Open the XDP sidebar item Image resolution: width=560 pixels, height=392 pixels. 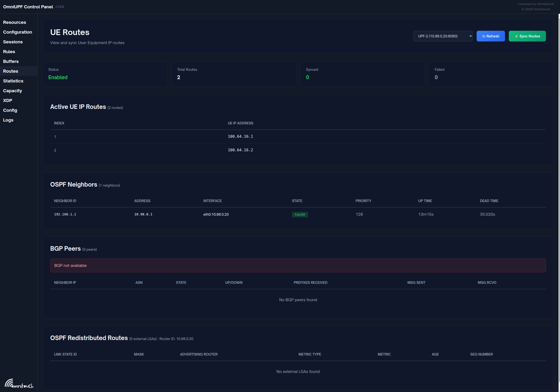(8, 100)
